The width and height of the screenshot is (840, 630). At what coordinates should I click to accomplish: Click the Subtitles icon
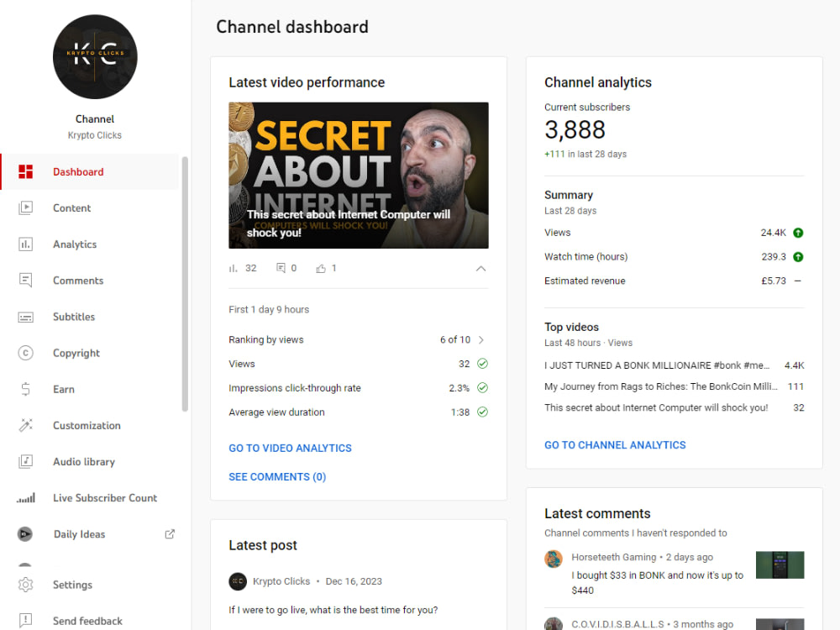coord(26,318)
